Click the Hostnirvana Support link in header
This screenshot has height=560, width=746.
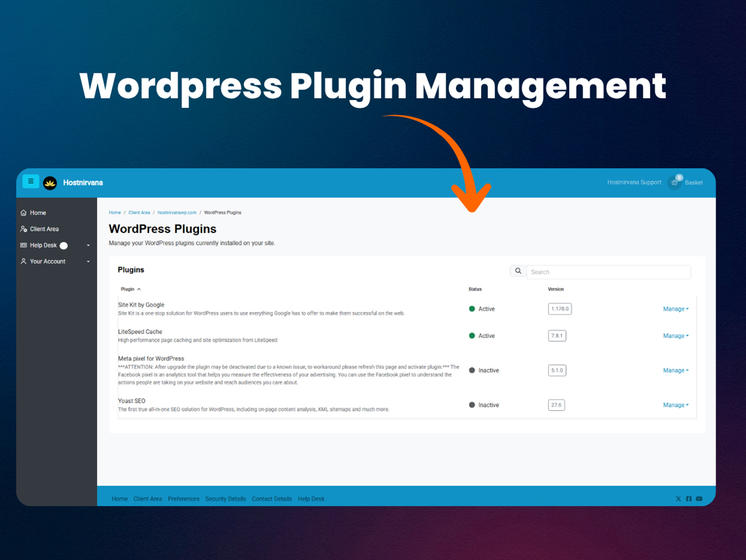point(634,182)
